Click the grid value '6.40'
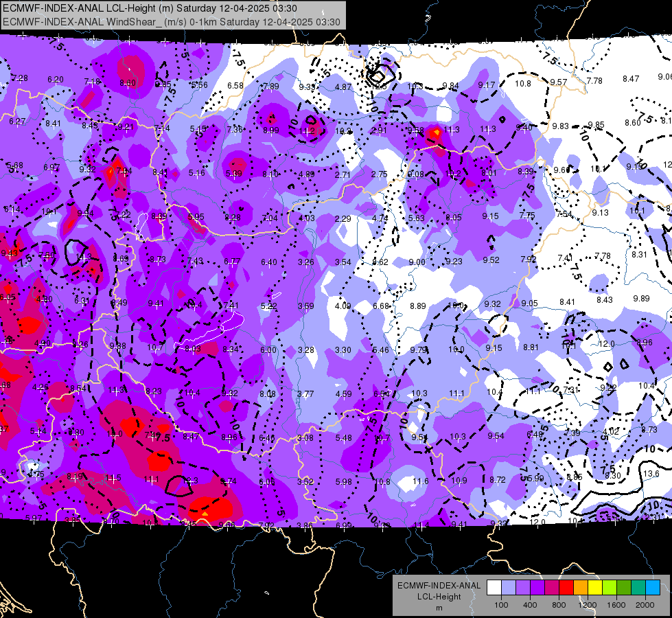 [x=268, y=262]
